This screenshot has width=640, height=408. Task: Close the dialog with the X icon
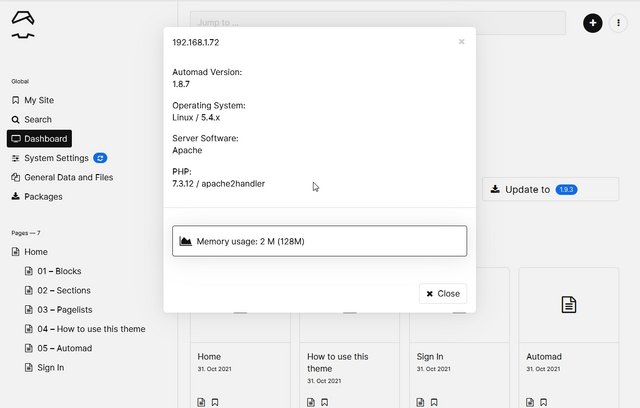[461, 42]
